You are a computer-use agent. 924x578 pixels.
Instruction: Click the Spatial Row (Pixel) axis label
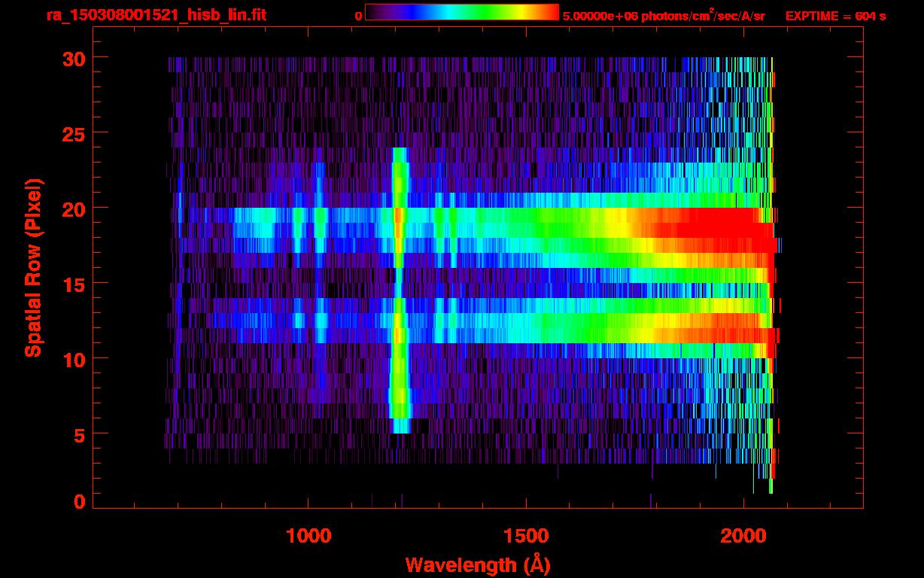(x=32, y=268)
